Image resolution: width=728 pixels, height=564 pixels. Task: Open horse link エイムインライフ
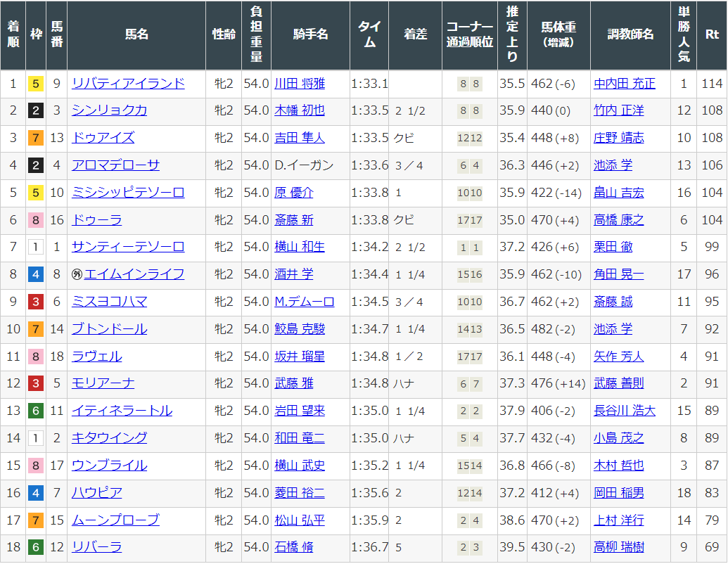[x=134, y=274]
